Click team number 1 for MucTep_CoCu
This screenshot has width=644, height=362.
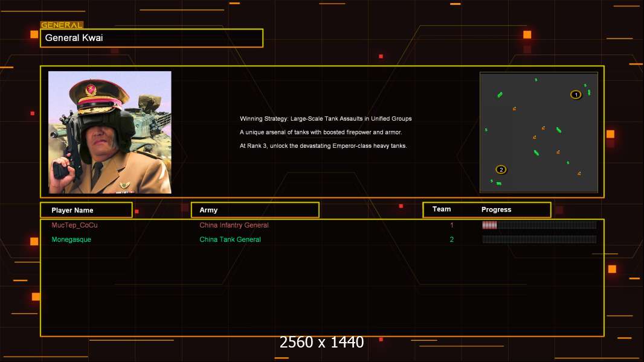(x=452, y=225)
